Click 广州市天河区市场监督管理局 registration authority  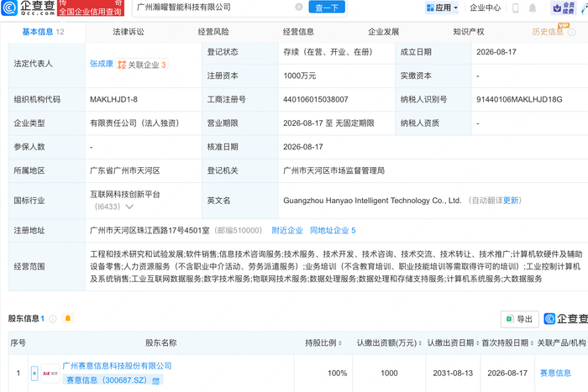(333, 170)
